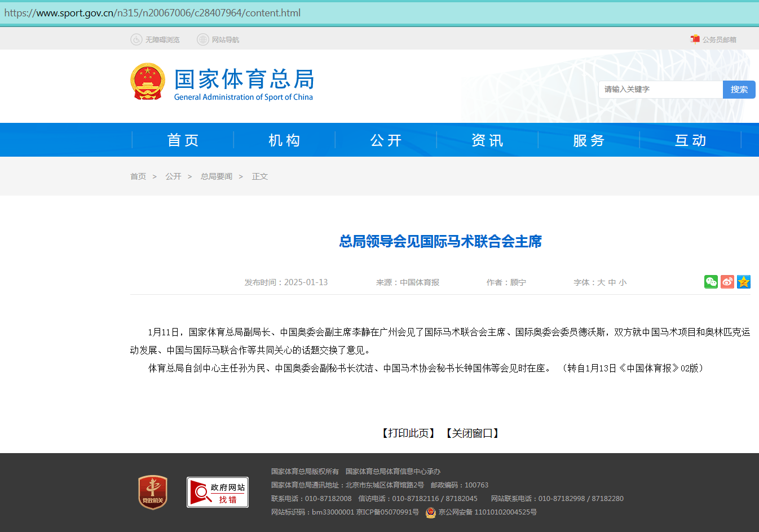
Task: Set font size to 大
Action: pos(601,282)
